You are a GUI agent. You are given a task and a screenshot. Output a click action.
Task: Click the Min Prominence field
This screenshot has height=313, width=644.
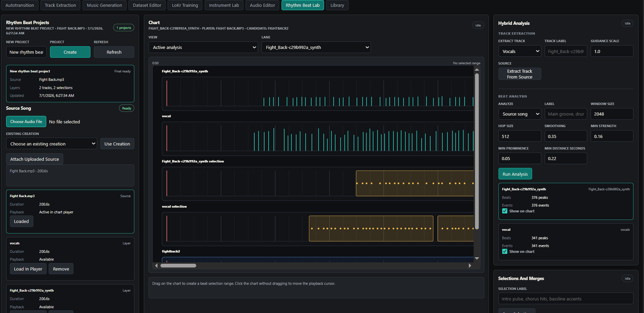click(519, 158)
